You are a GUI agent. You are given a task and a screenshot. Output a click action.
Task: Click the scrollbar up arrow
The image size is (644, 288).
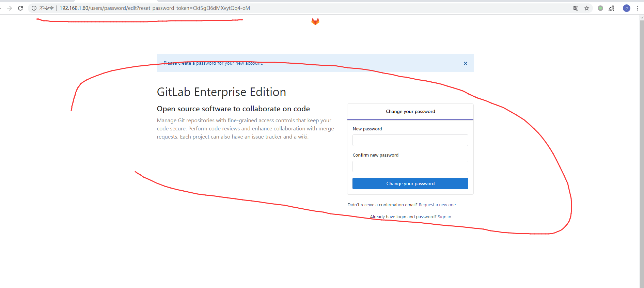point(642,17)
